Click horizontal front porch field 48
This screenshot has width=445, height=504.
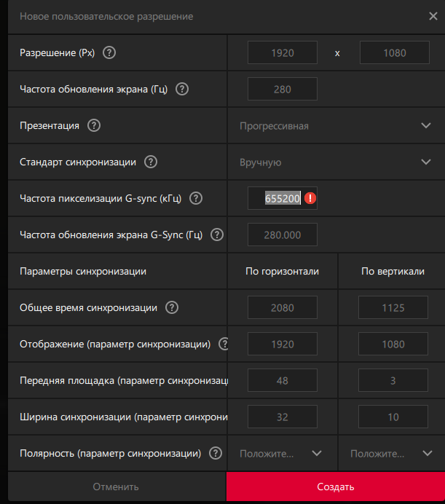pyautogui.click(x=283, y=380)
